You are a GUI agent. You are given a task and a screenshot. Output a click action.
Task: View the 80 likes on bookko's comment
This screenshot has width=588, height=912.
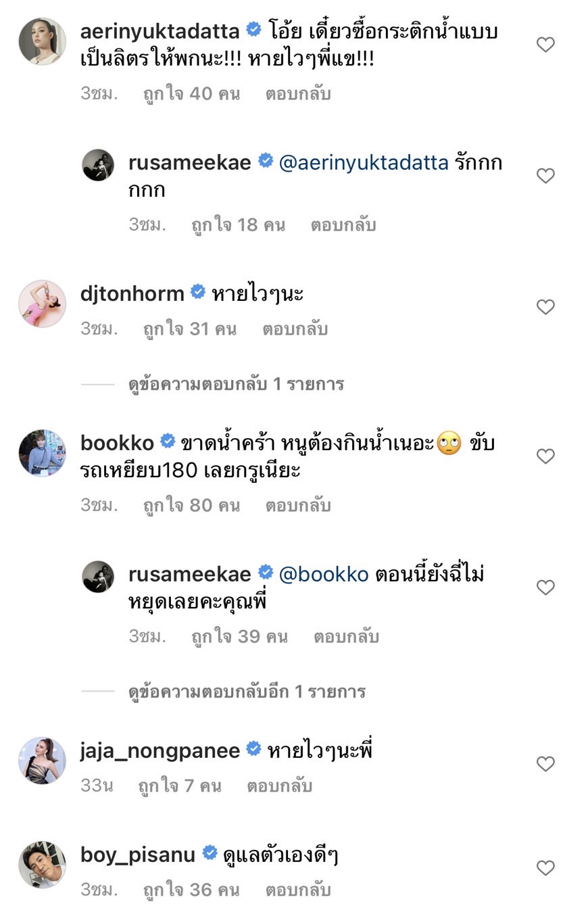click(x=191, y=505)
